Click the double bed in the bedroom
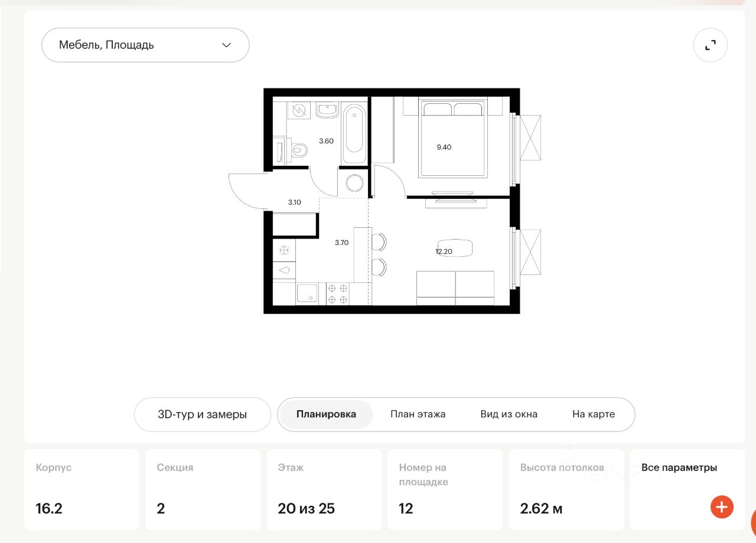The image size is (756, 543). 453,139
